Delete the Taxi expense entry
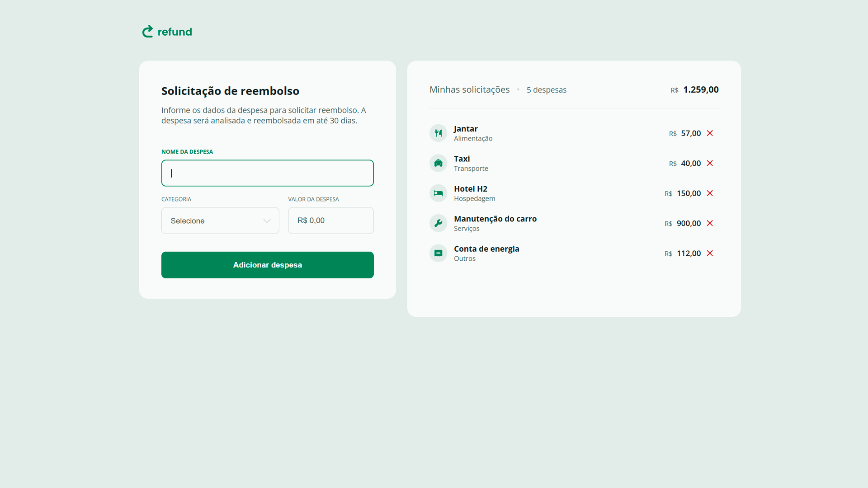 (x=710, y=163)
